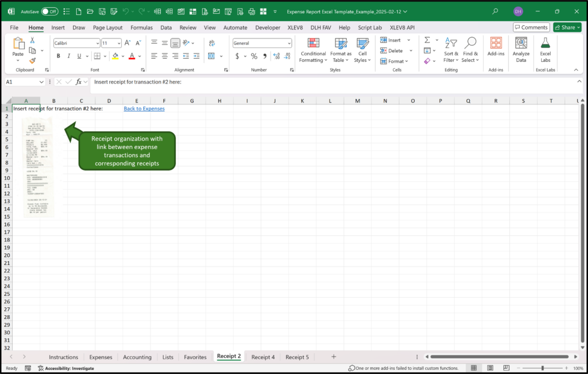588x374 pixels.
Task: Open the Formulas ribbon tab
Action: click(142, 27)
